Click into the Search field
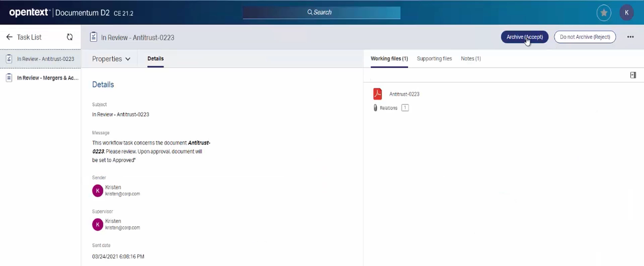 tap(321, 12)
